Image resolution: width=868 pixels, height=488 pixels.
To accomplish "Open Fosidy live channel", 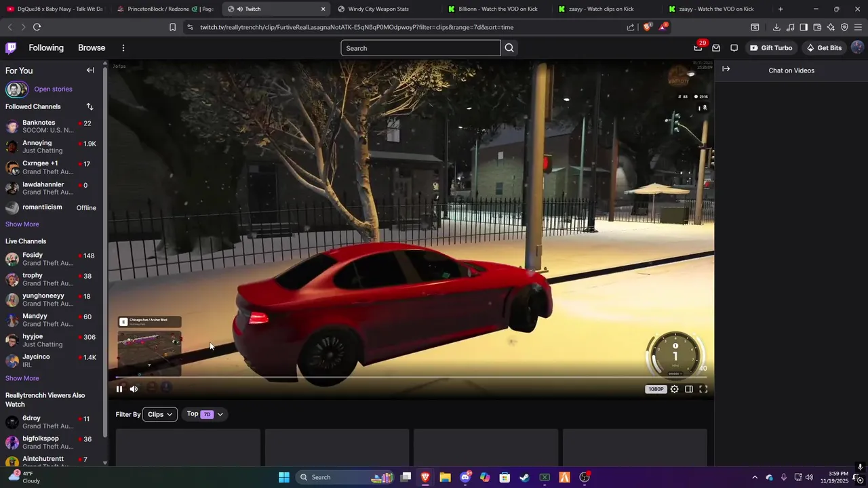I will click(51, 259).
